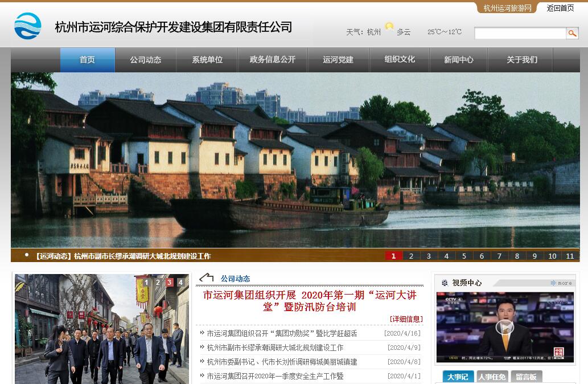Screen dimensions: 588x384
Task: Select banner slide 4
Action: click(446, 256)
